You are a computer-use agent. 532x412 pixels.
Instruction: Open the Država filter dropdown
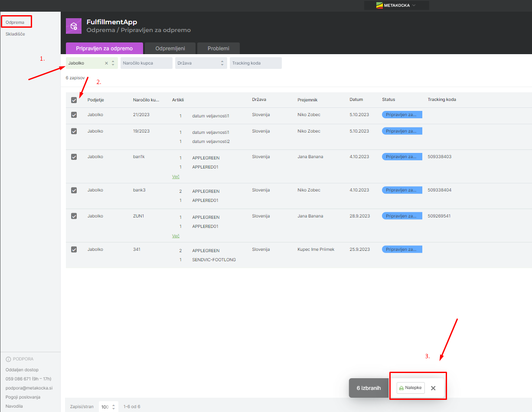click(201, 63)
